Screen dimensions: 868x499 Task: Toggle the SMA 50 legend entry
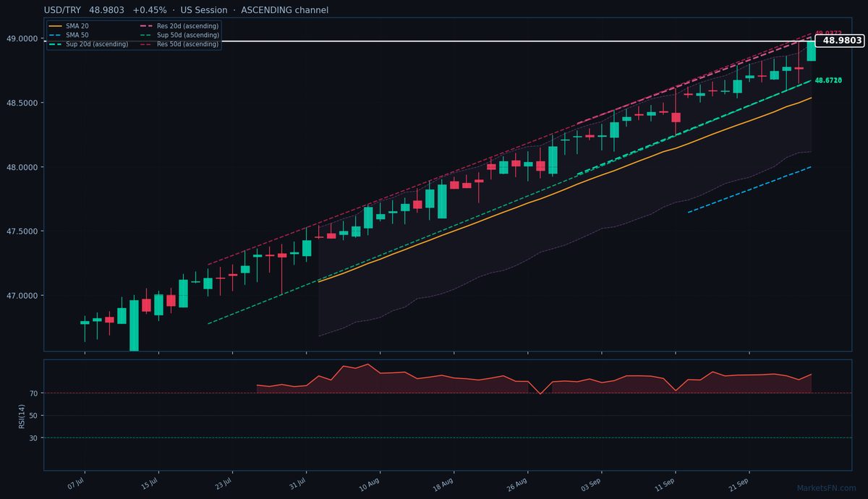pyautogui.click(x=69, y=35)
